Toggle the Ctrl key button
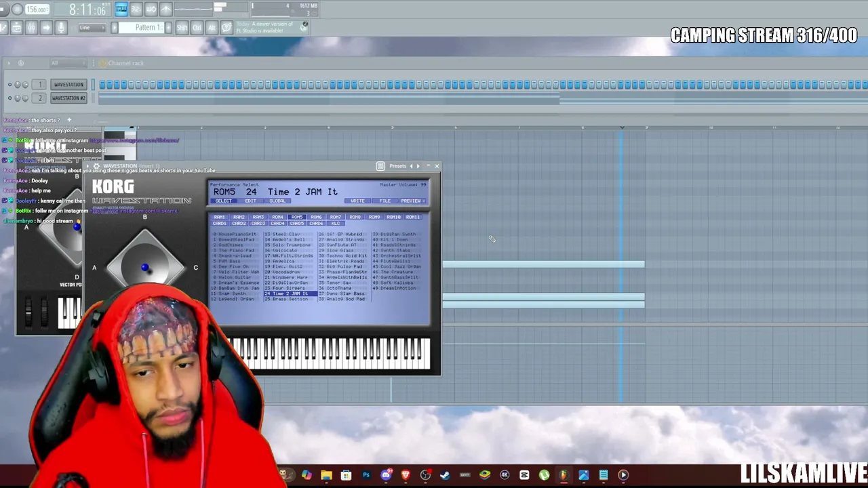This screenshot has width=868, height=488. (x=197, y=28)
